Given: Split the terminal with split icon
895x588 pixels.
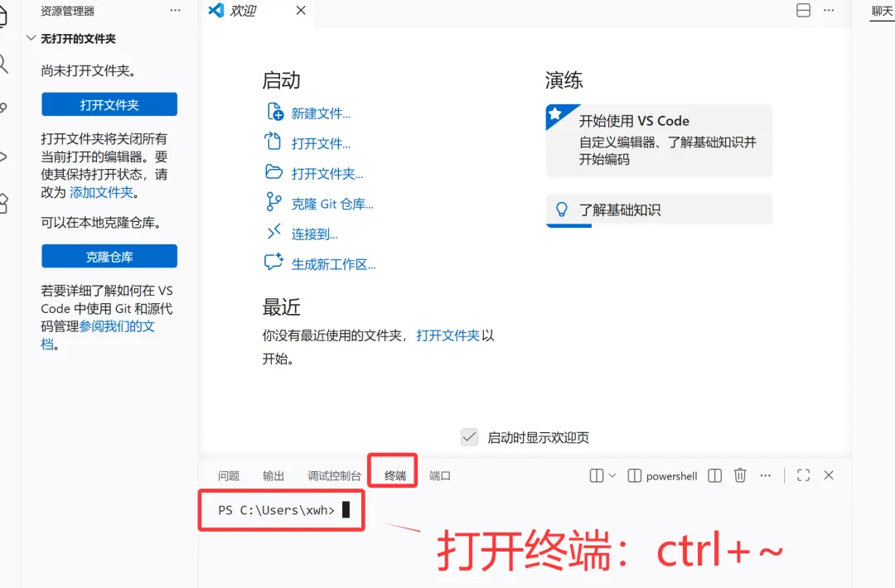Looking at the screenshot, I should (x=714, y=475).
